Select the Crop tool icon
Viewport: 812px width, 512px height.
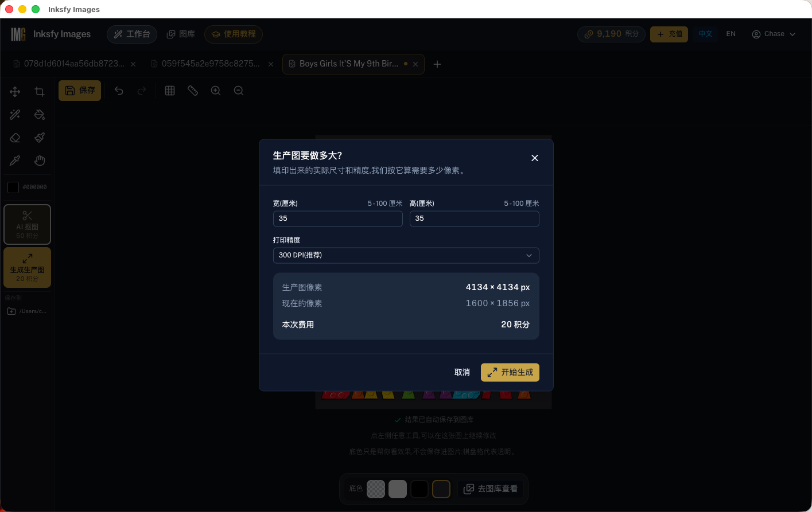pyautogui.click(x=40, y=92)
